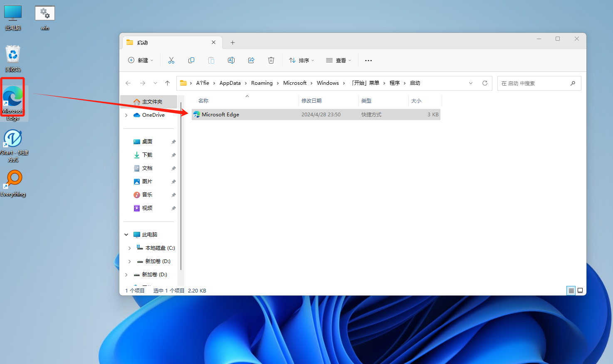This screenshot has height=364, width=613.
Task: Click Microsoft in the breadcrumb path
Action: [295, 83]
